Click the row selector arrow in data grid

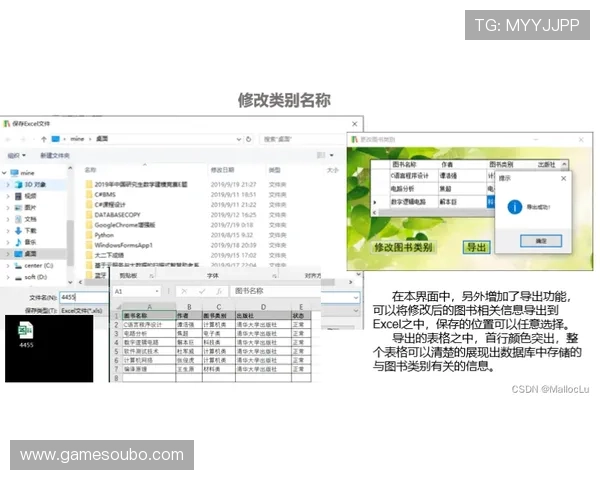click(375, 202)
